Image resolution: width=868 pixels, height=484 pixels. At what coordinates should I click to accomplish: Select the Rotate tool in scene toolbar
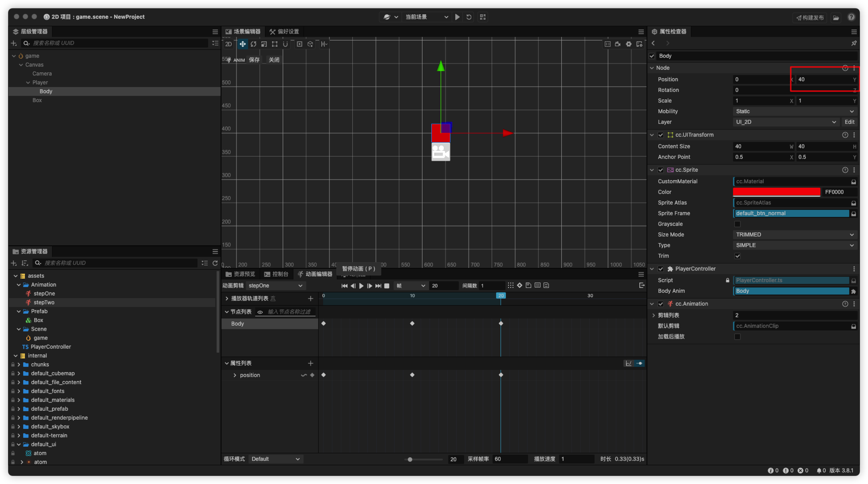253,44
